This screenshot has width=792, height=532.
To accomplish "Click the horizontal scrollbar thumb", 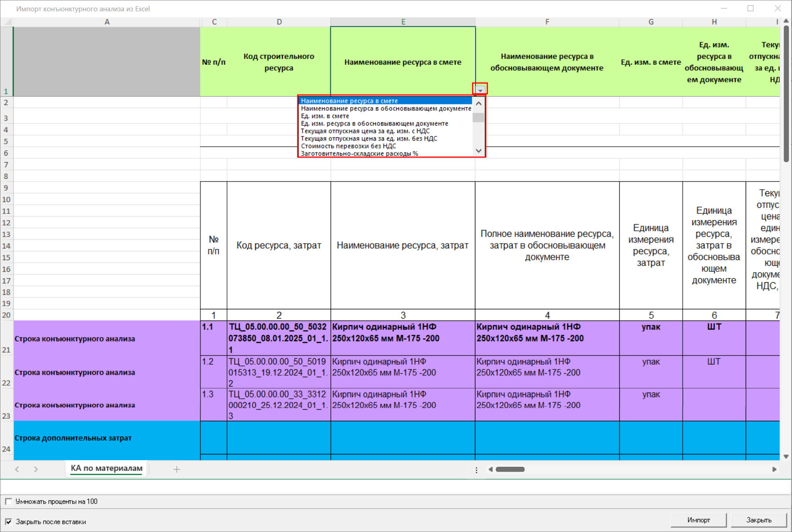I will pyautogui.click(x=510, y=469).
